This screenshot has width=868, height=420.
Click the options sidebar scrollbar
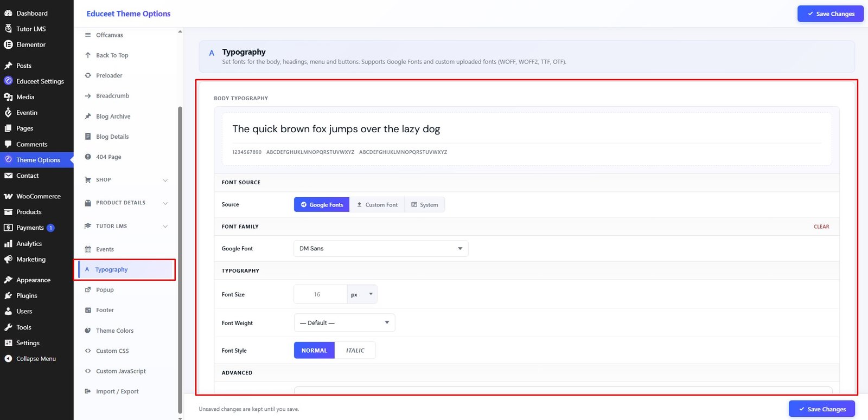click(x=180, y=260)
